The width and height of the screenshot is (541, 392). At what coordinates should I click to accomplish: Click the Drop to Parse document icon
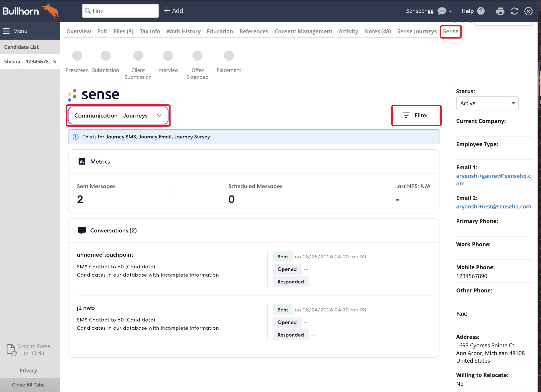click(11, 350)
